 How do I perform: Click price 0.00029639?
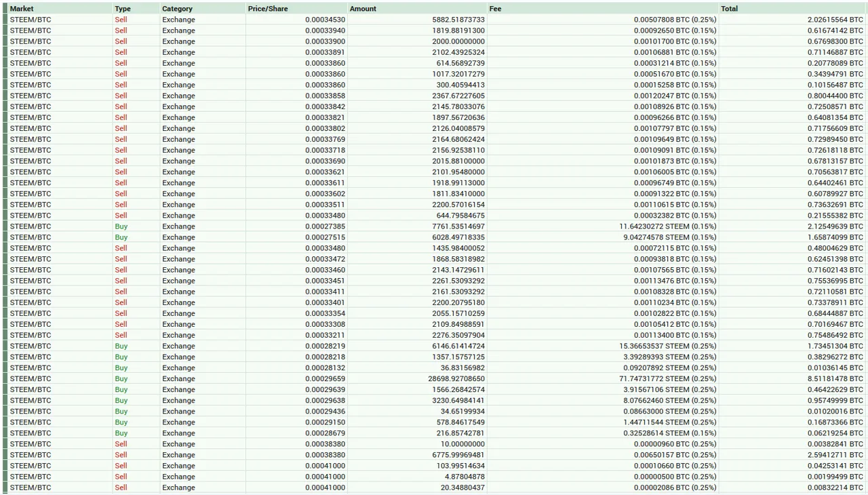[x=325, y=389]
